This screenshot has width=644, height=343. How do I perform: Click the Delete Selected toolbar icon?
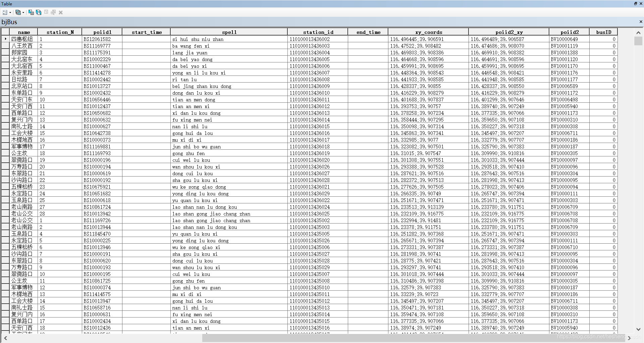(x=61, y=12)
